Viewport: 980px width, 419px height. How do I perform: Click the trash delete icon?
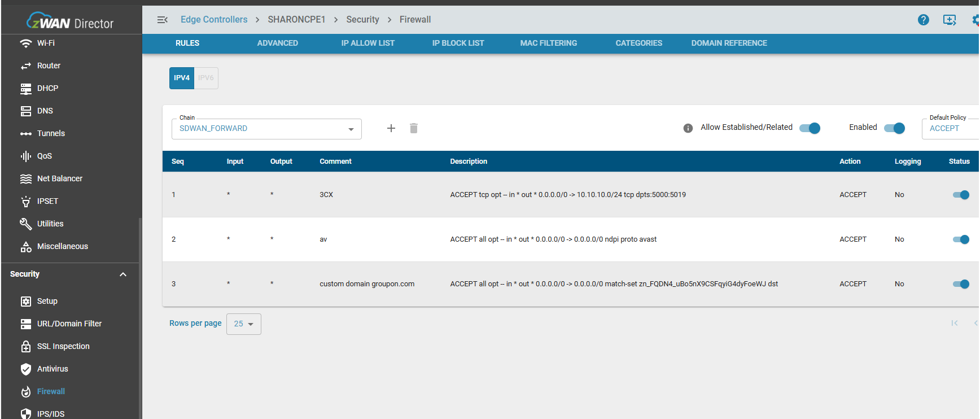(x=414, y=128)
